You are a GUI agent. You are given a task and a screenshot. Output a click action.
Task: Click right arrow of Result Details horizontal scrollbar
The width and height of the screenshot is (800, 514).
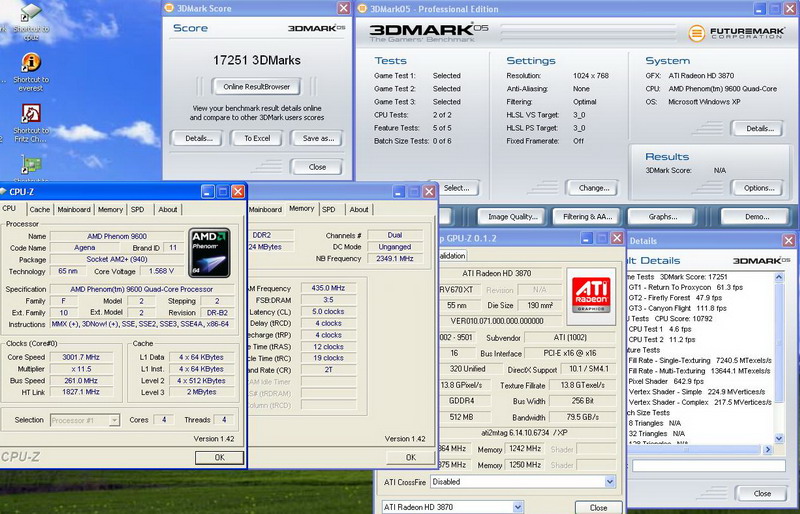(x=768, y=450)
